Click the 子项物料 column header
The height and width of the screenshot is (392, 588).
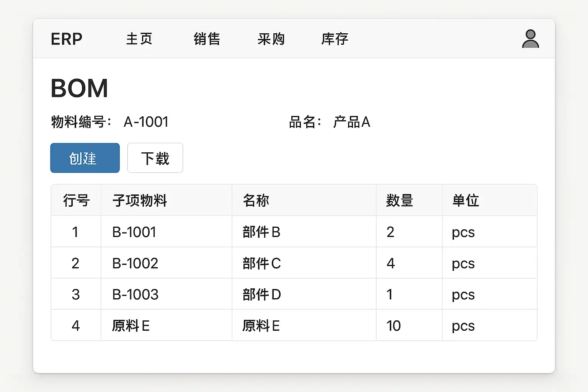[x=140, y=200]
